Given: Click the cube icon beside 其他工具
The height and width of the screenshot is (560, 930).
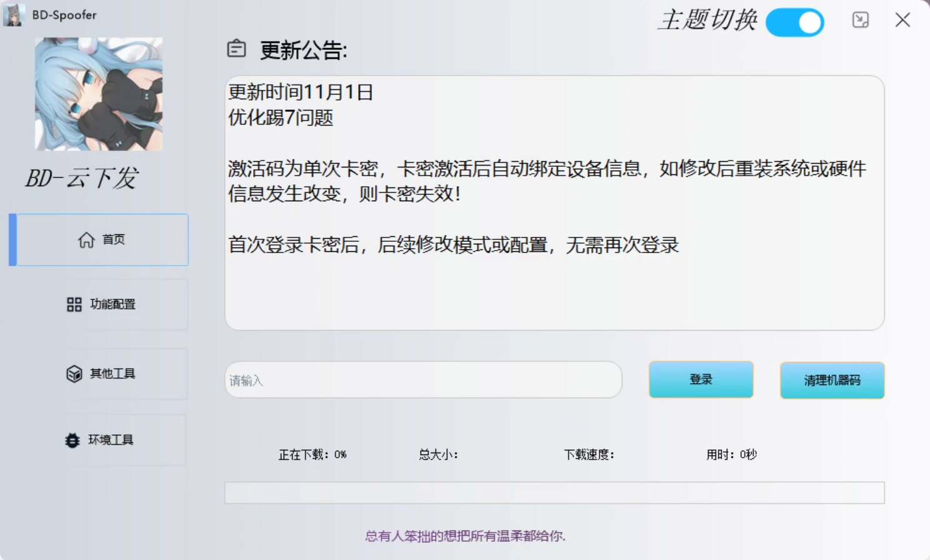Looking at the screenshot, I should pyautogui.click(x=74, y=374).
